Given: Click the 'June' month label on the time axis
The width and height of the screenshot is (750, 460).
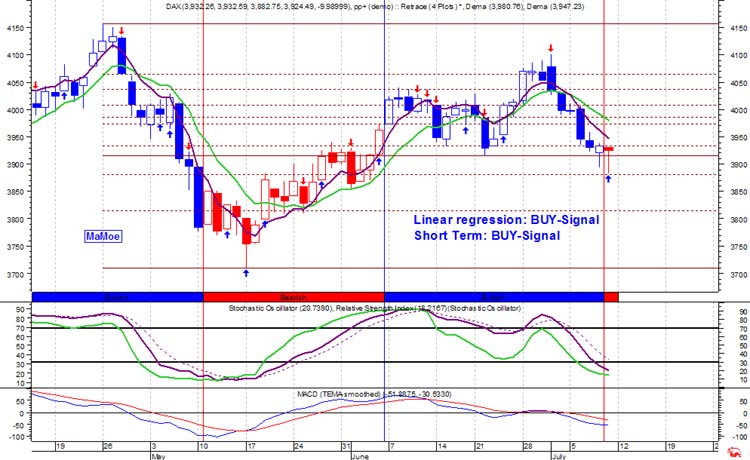Looking at the screenshot, I should tap(360, 456).
